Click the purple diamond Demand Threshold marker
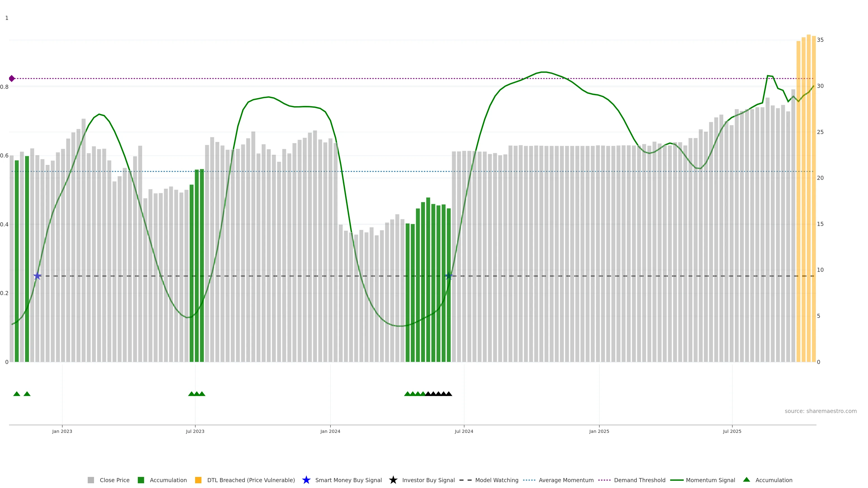 pos(12,78)
